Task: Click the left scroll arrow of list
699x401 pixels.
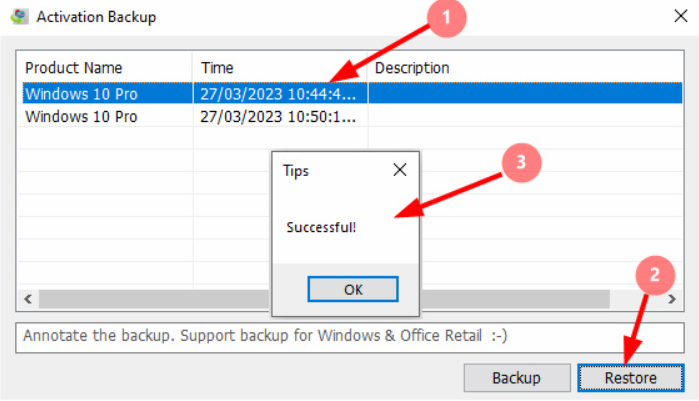Action: 30,299
